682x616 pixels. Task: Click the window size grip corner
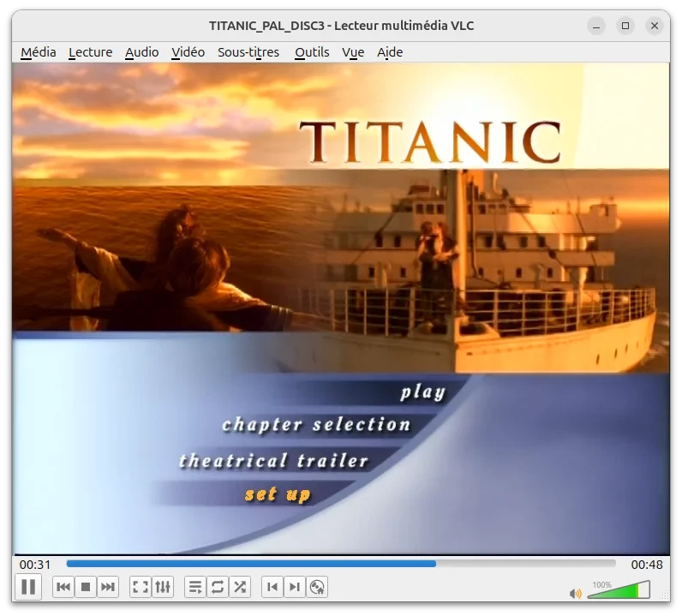665,595
